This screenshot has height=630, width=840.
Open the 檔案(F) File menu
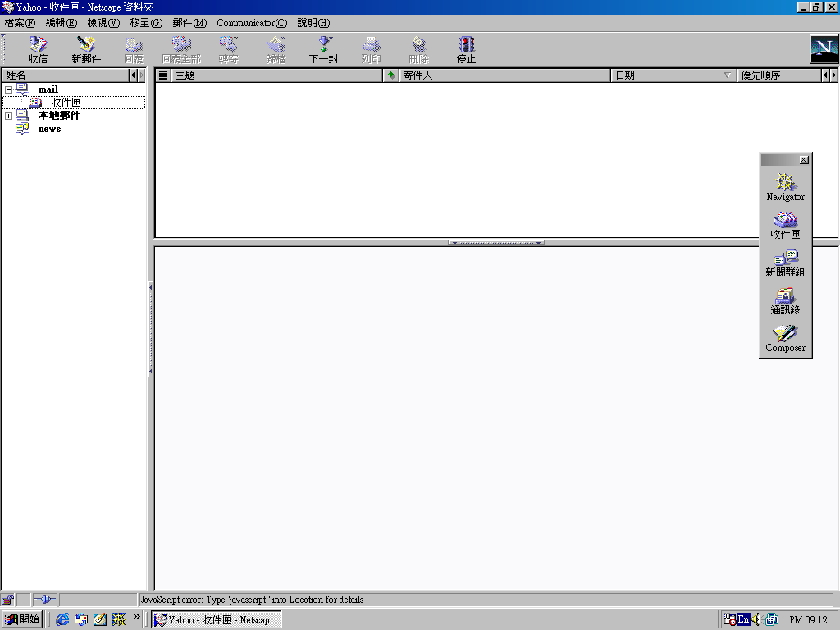20,22
